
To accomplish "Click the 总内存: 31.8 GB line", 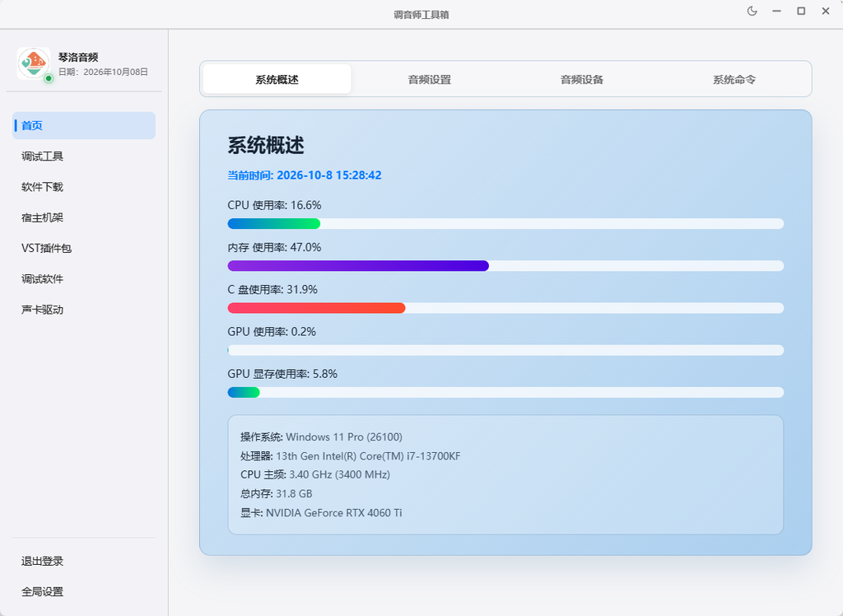I will tap(277, 493).
